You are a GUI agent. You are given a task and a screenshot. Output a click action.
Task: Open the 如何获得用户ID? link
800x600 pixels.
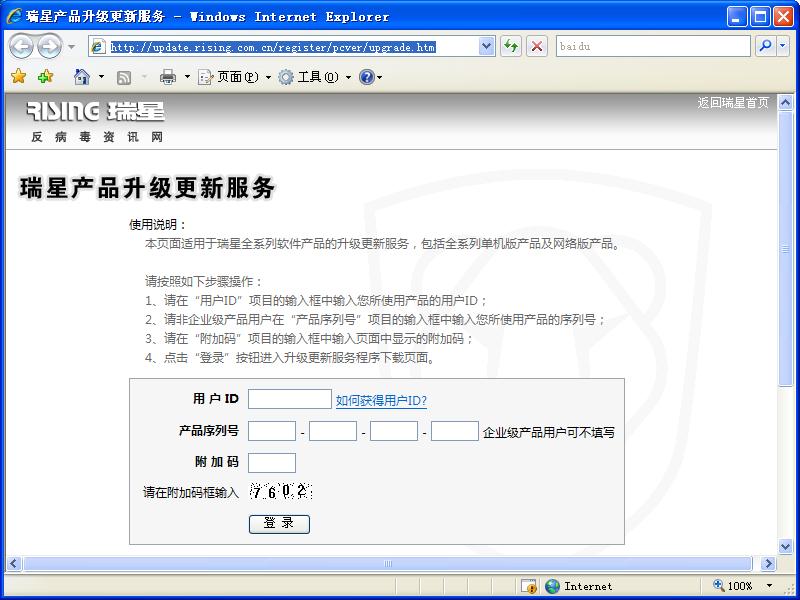[381, 401]
